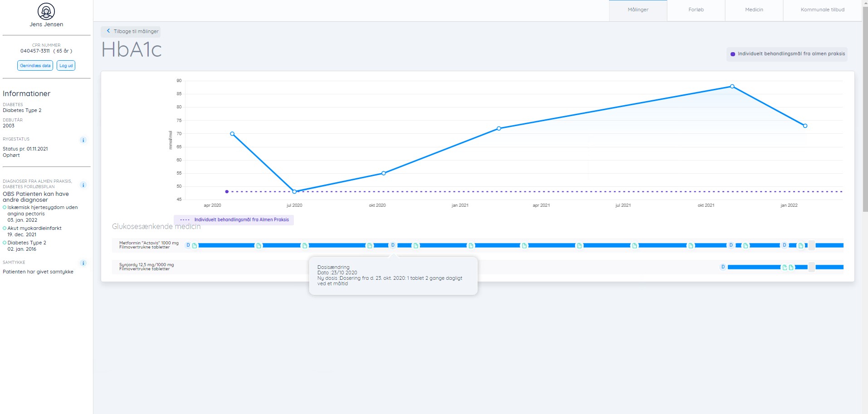Toggle the top-right Individuelt behandlingsmål legend button
This screenshot has height=414, width=868.
pos(787,54)
